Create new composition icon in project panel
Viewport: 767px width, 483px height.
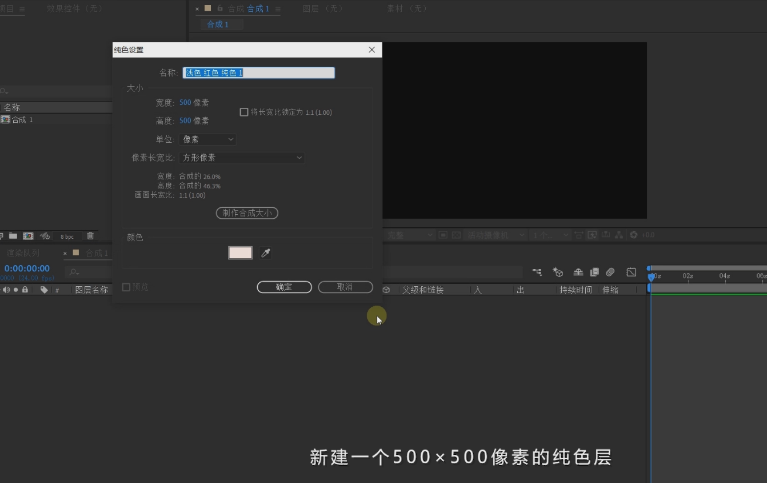click(28, 236)
